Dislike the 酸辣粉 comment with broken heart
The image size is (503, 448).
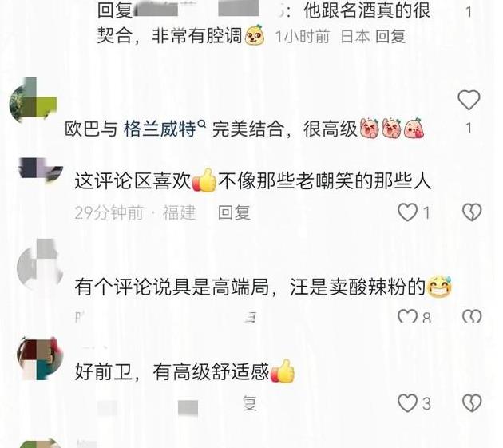pos(472,316)
